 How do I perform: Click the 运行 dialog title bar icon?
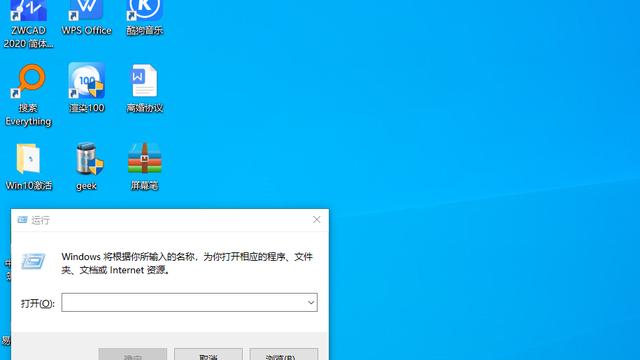tap(22, 220)
